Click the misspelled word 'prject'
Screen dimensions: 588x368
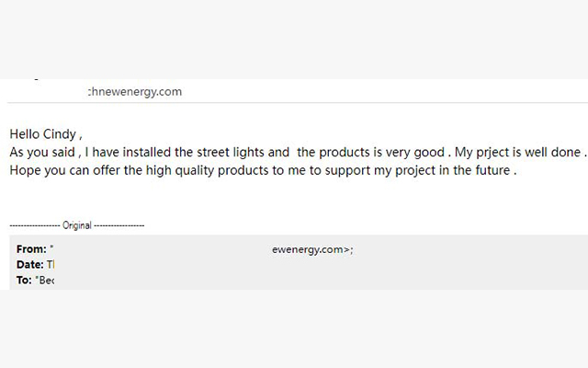point(492,153)
